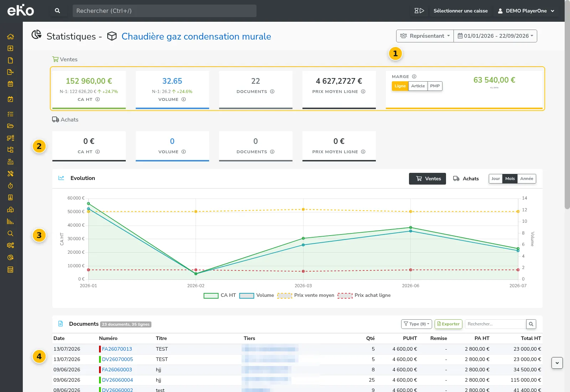Click the Total HT cell 115 000,00 €
The height and width of the screenshot is (392, 570).
click(526, 380)
